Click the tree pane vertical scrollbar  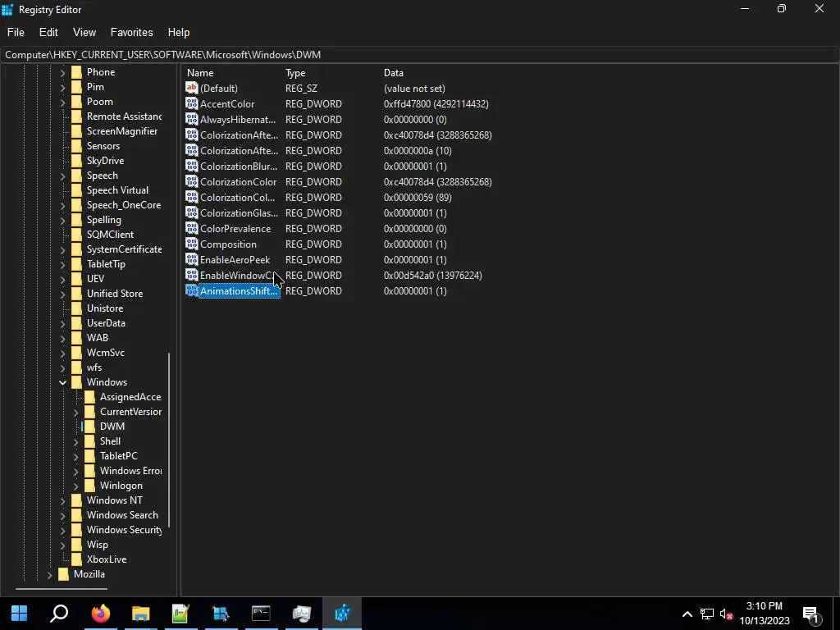pos(169,440)
